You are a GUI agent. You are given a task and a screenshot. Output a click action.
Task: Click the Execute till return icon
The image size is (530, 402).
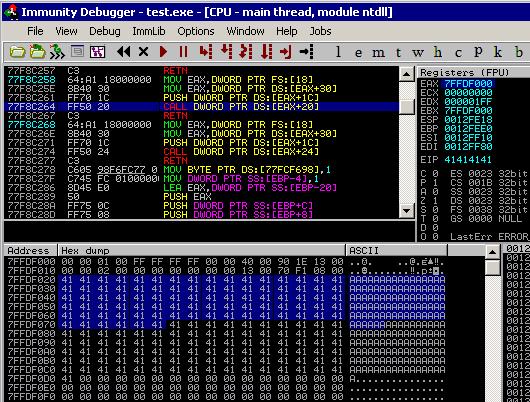(x=286, y=52)
